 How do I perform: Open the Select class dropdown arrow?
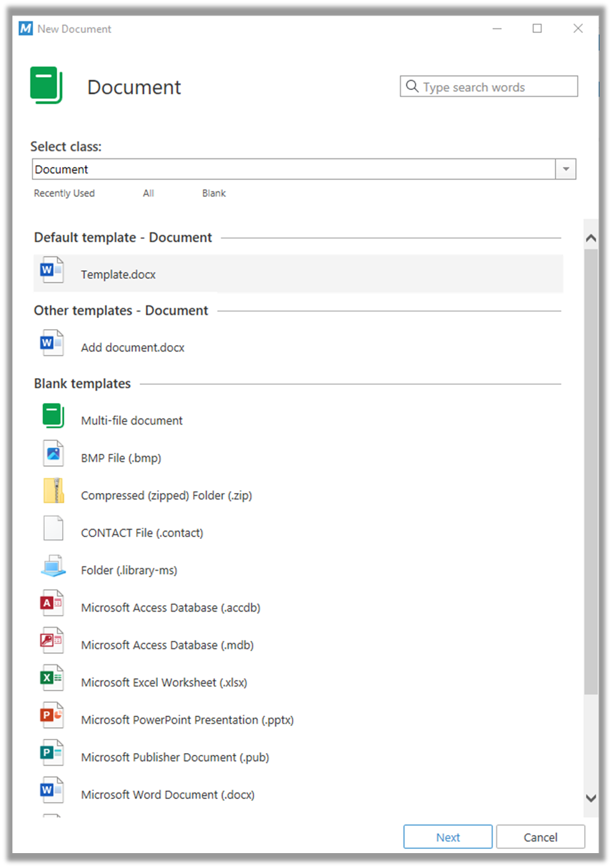tap(565, 169)
